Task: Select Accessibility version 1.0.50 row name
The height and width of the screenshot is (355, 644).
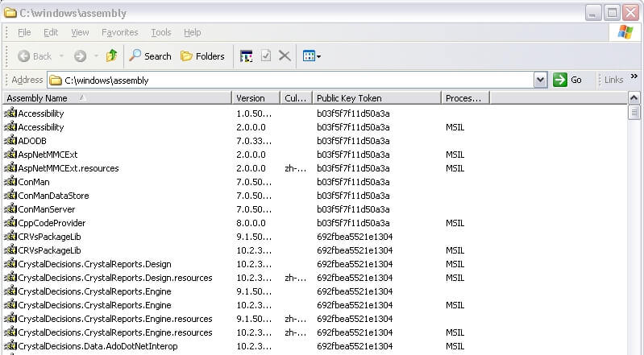Action: tap(41, 114)
